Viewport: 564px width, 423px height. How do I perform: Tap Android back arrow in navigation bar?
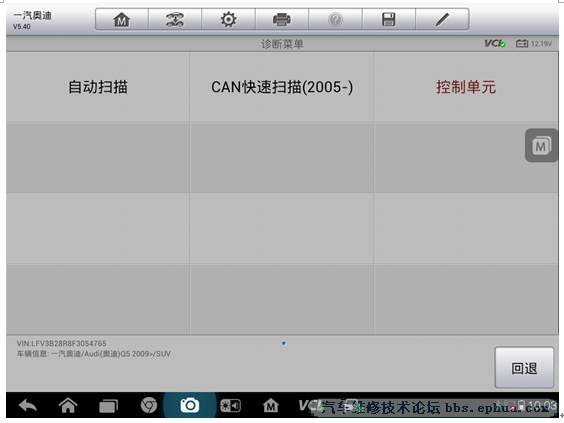28,406
